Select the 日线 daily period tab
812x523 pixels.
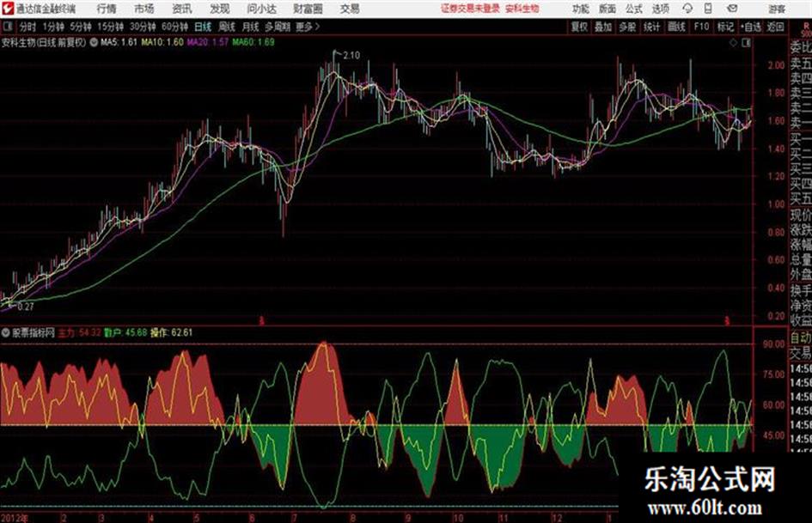pyautogui.click(x=203, y=27)
